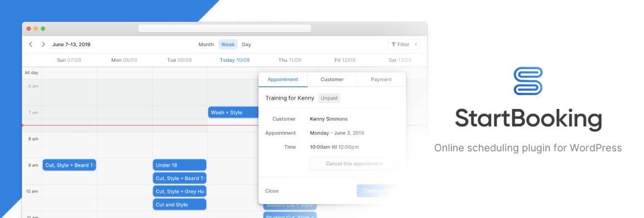This screenshot has height=218, width=644.
Task: Select the Today 10/09 column header
Action: [x=234, y=60]
